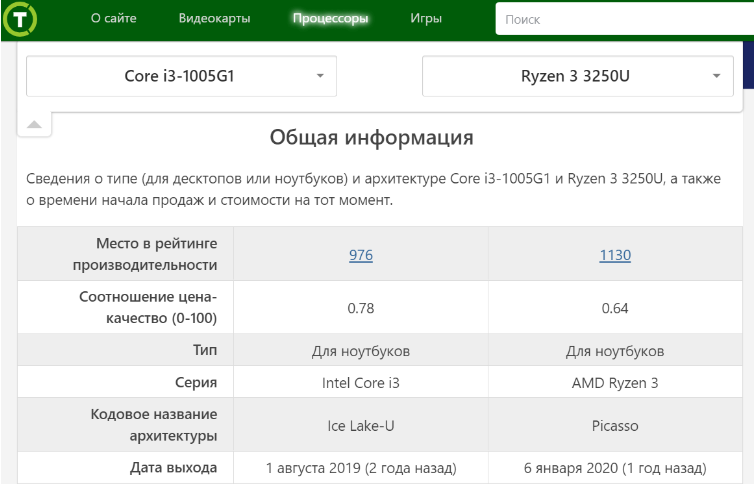The height and width of the screenshot is (484, 755).
Task: Click the Поиск search field
Action: click(625, 19)
